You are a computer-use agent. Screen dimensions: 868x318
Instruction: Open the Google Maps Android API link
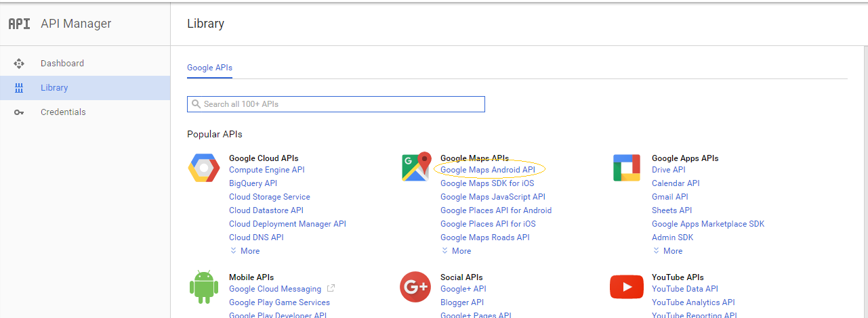point(488,170)
